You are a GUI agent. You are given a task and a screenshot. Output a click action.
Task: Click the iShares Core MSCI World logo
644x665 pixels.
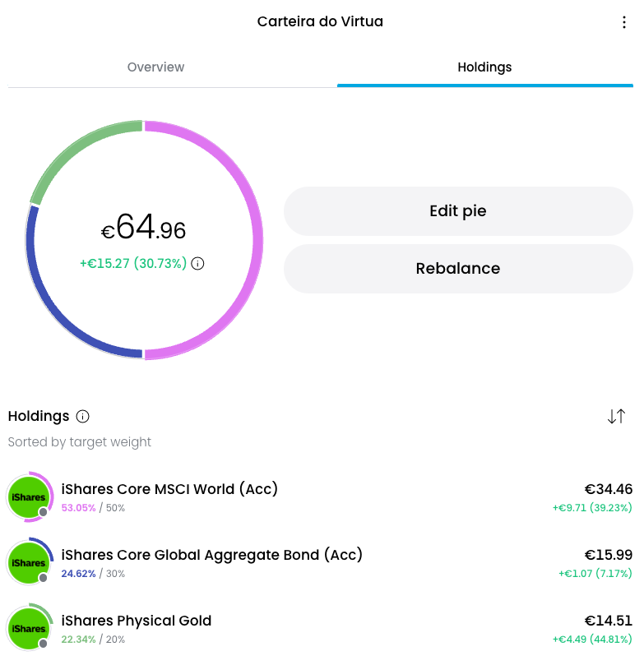click(30, 497)
